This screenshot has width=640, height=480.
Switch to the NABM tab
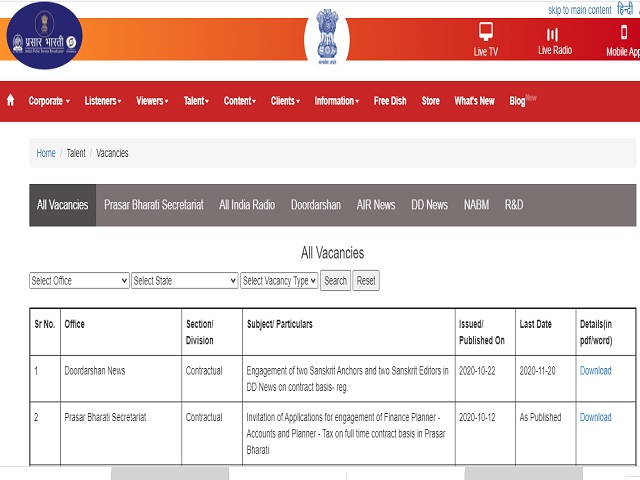pyautogui.click(x=476, y=205)
